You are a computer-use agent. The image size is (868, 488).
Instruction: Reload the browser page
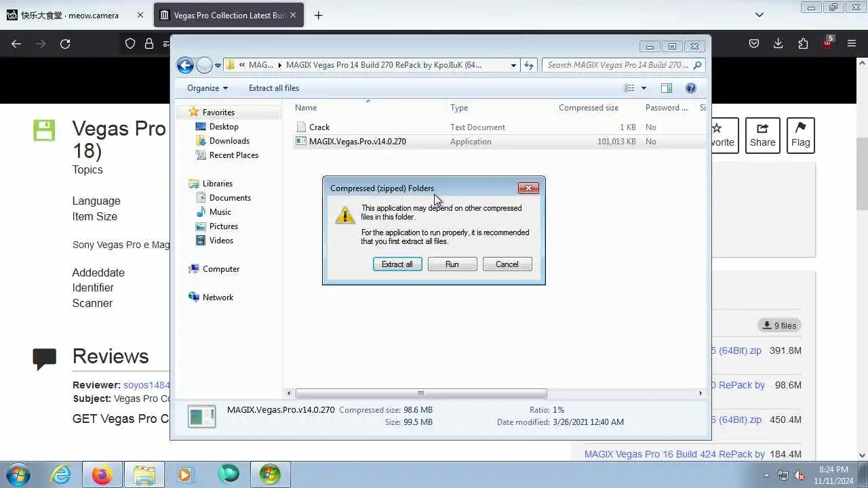65,43
